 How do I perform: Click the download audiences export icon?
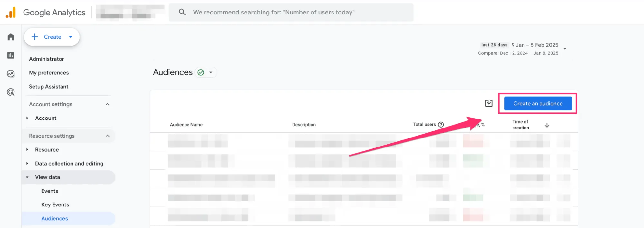489,103
